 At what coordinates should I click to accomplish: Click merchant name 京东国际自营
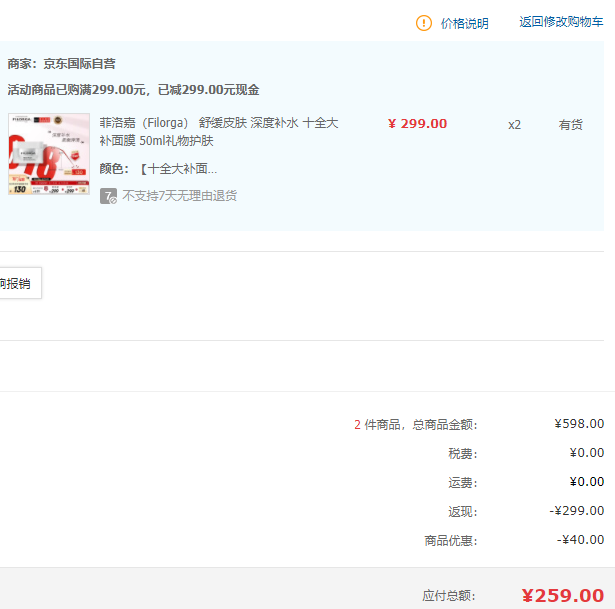click(79, 64)
